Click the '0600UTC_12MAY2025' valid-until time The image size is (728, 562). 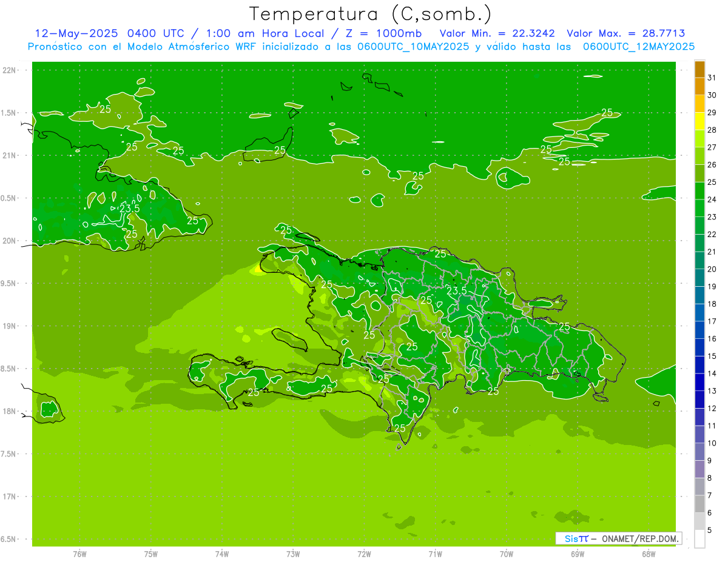tap(639, 47)
